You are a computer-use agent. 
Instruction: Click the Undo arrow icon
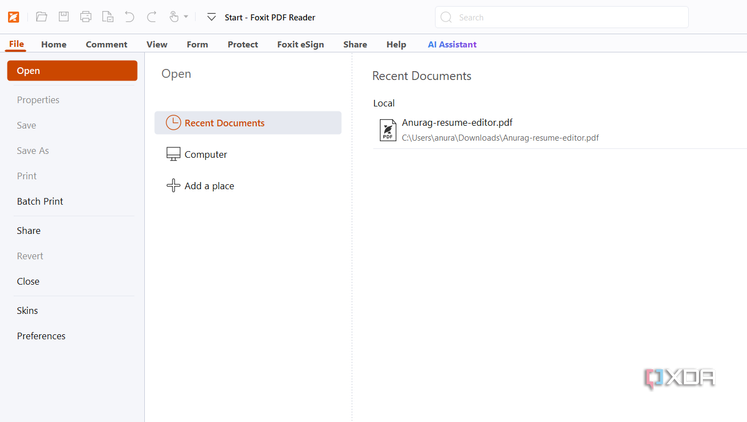point(129,17)
